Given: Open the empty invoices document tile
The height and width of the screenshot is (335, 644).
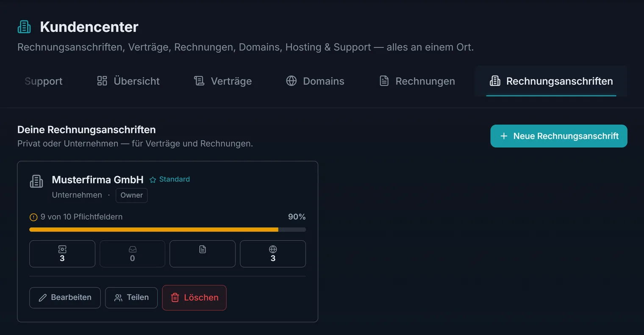Looking at the screenshot, I should (x=203, y=254).
